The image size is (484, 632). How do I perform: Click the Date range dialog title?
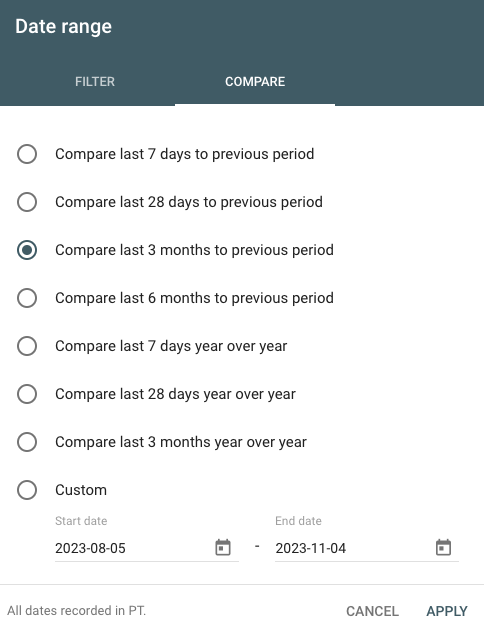[63, 27]
